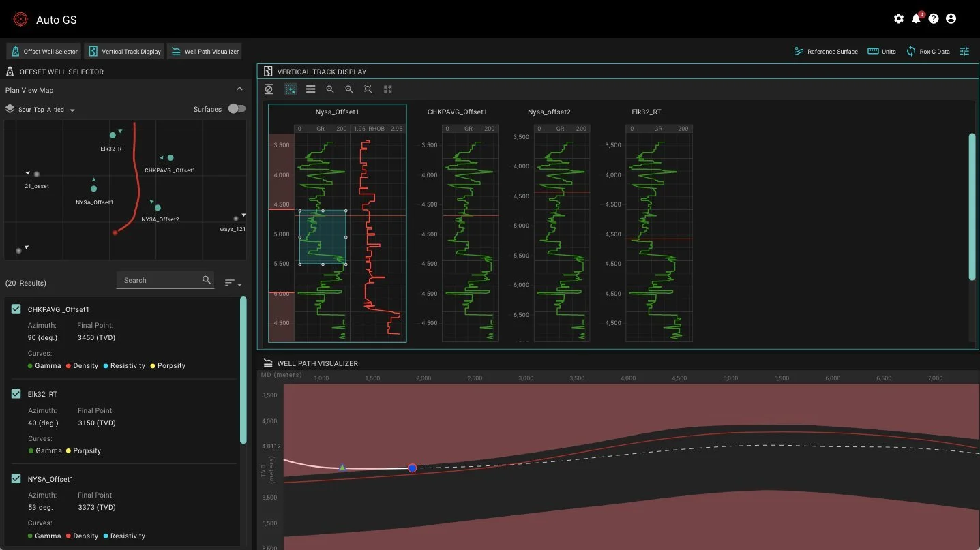
Task: Click the Units button
Action: (882, 51)
